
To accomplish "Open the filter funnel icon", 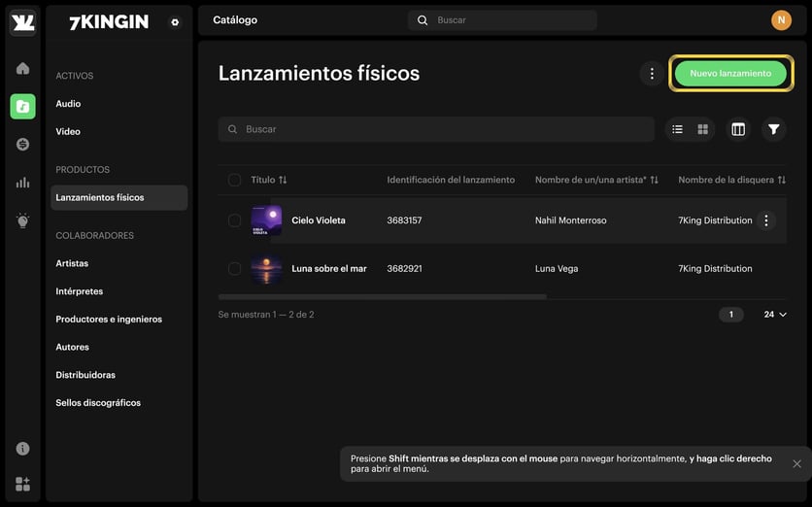I will (x=774, y=129).
